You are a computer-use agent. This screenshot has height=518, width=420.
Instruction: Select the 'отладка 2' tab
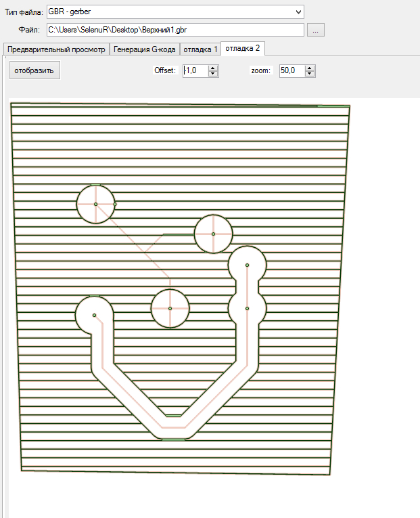point(243,49)
